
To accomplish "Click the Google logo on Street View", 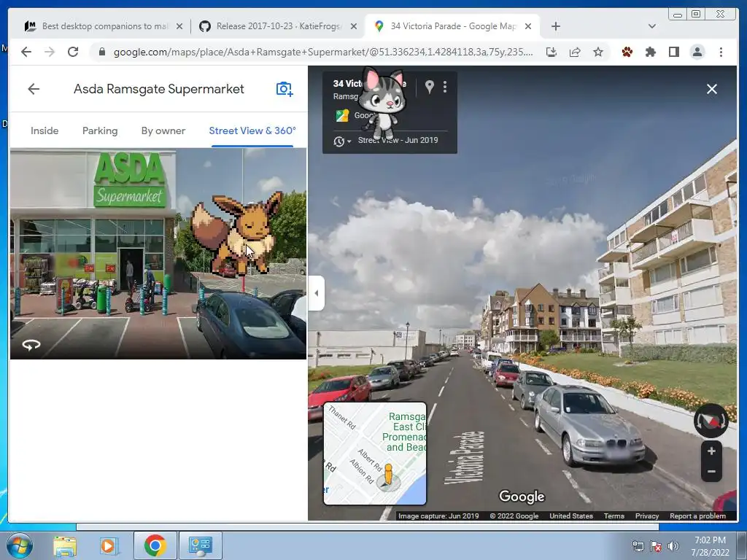I will click(522, 497).
